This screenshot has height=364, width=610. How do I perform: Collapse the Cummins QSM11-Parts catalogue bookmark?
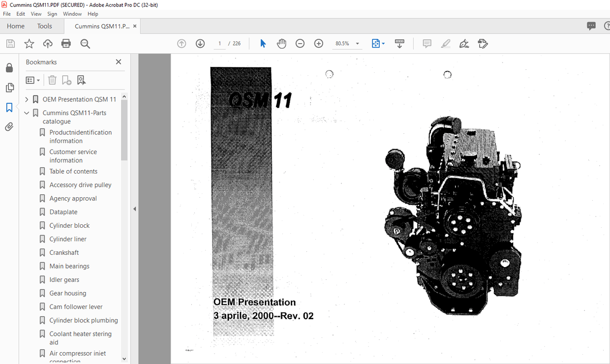pyautogui.click(x=27, y=112)
